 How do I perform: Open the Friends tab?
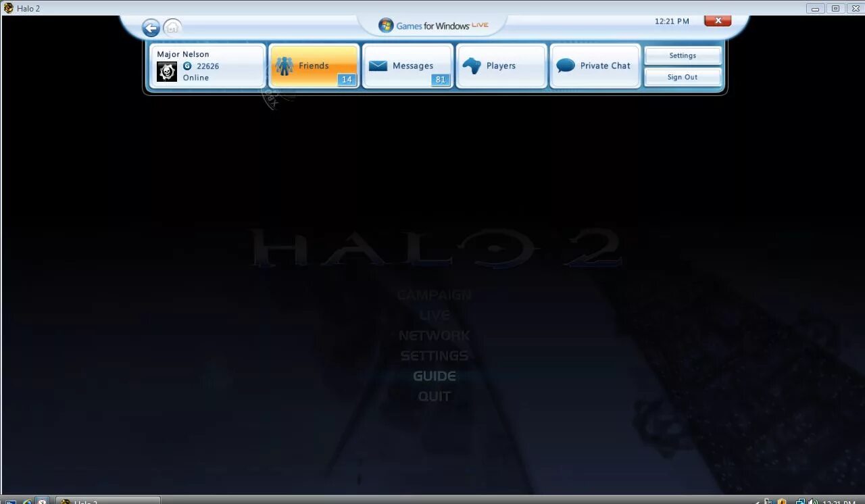click(x=314, y=66)
